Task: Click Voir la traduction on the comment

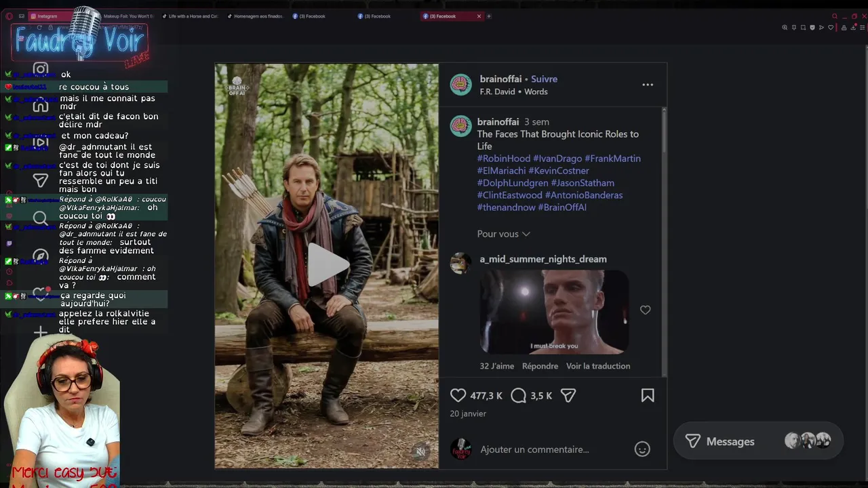Action: click(x=598, y=366)
